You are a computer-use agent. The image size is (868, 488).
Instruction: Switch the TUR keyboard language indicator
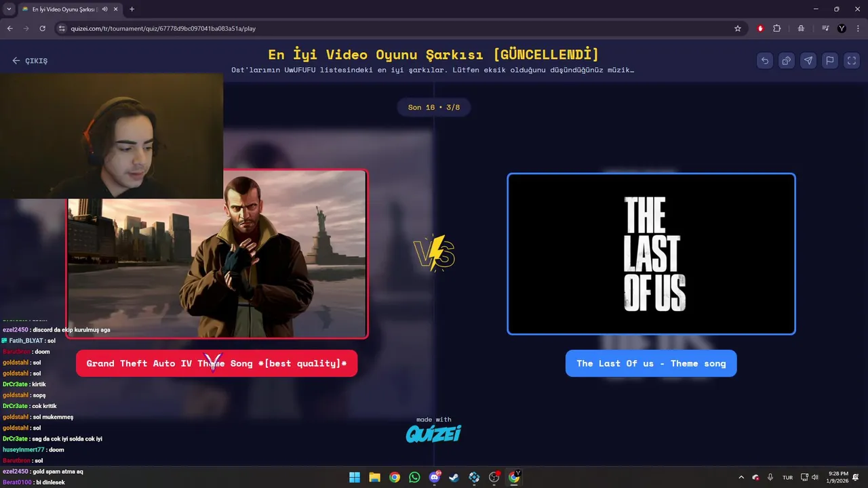point(787,477)
